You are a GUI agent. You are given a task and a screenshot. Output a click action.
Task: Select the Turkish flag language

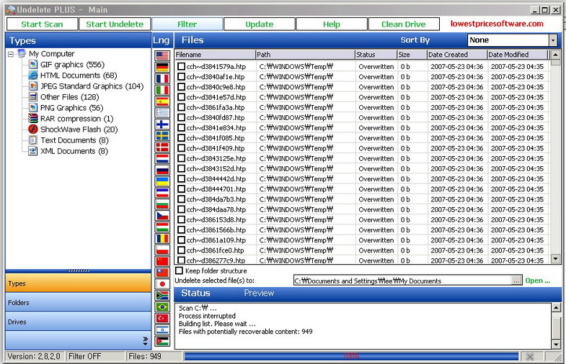pyautogui.click(x=162, y=318)
